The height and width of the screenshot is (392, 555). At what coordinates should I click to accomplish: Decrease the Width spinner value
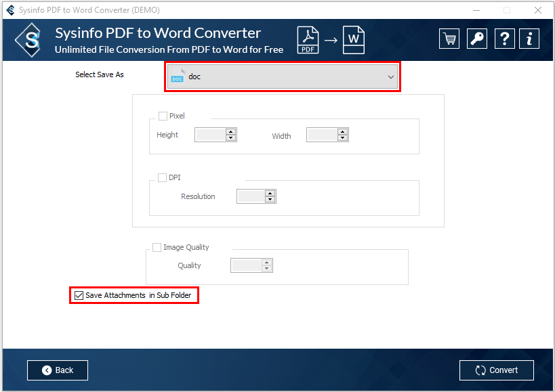342,138
